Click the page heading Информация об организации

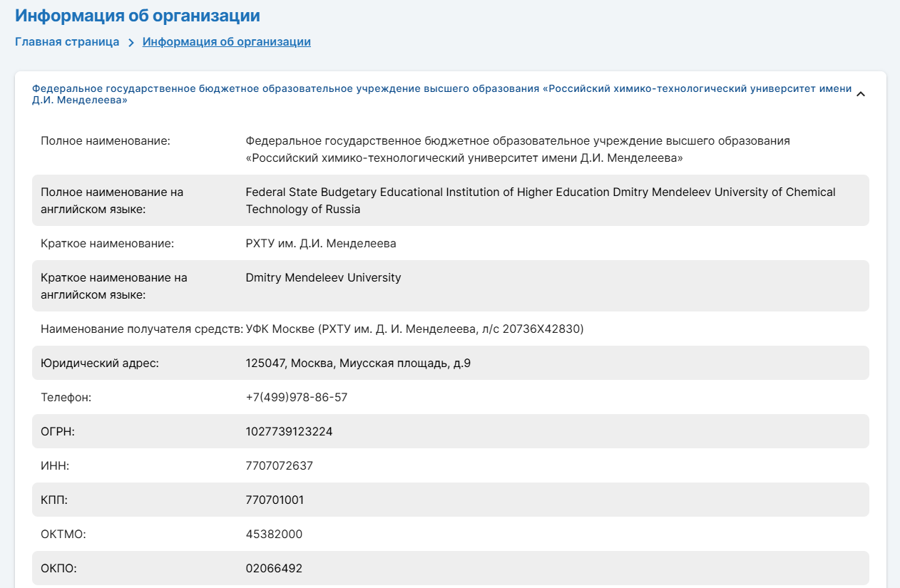pos(138,16)
